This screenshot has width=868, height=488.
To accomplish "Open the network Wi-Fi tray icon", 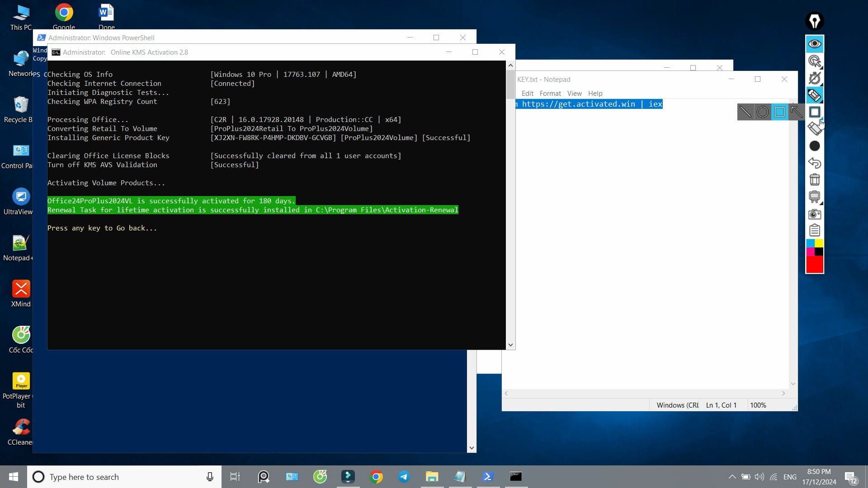I will 774,477.
